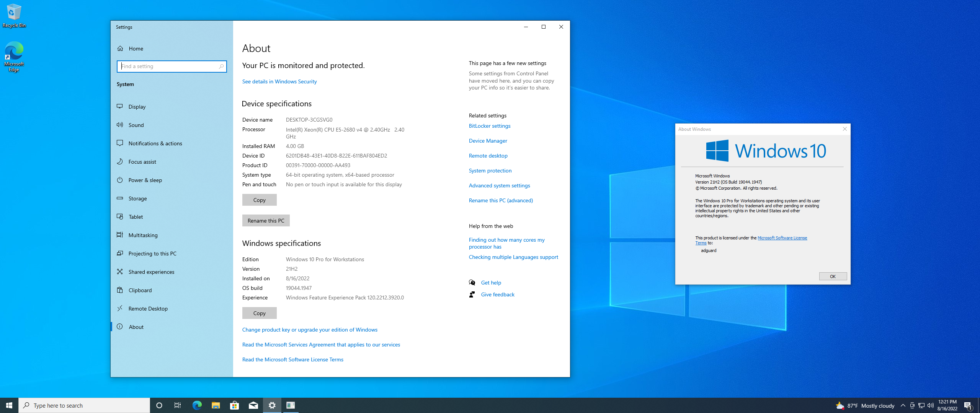Open Advanced system settings link
This screenshot has height=413, width=980.
[500, 185]
